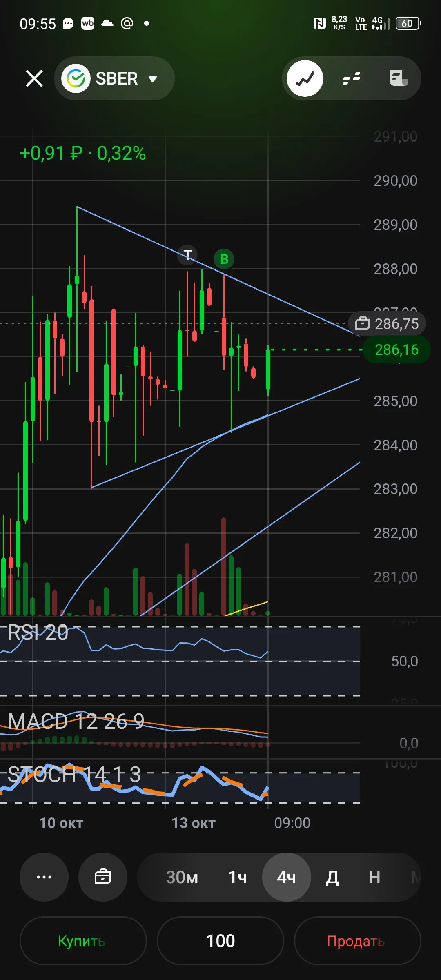This screenshot has width=441, height=980.
Task: Open the MACD 12 26 9 indicator
Action: 76,721
